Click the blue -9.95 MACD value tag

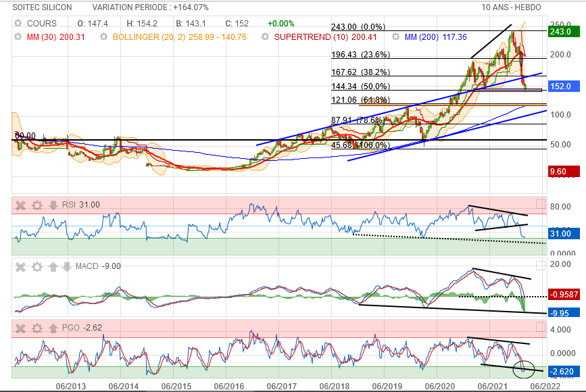[x=564, y=313]
